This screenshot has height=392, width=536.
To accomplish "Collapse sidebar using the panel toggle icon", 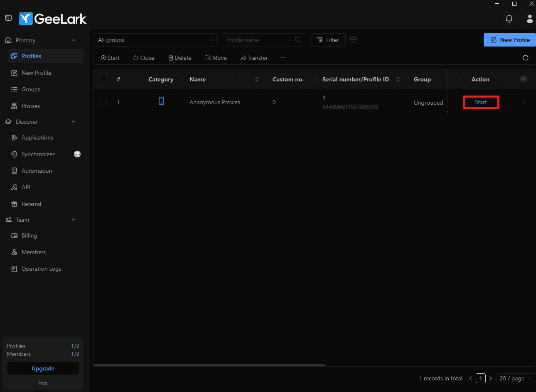I will point(8,18).
